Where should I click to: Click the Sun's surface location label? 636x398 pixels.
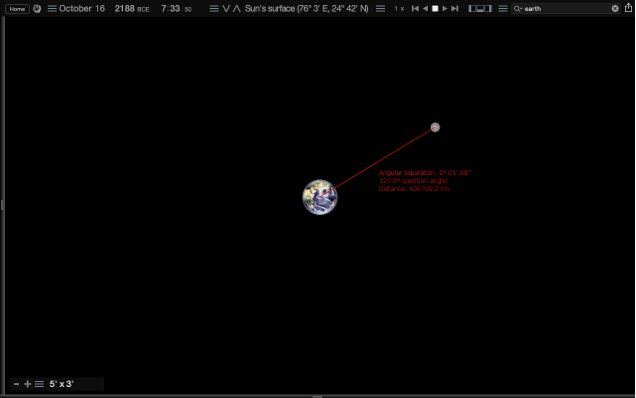[x=306, y=9]
